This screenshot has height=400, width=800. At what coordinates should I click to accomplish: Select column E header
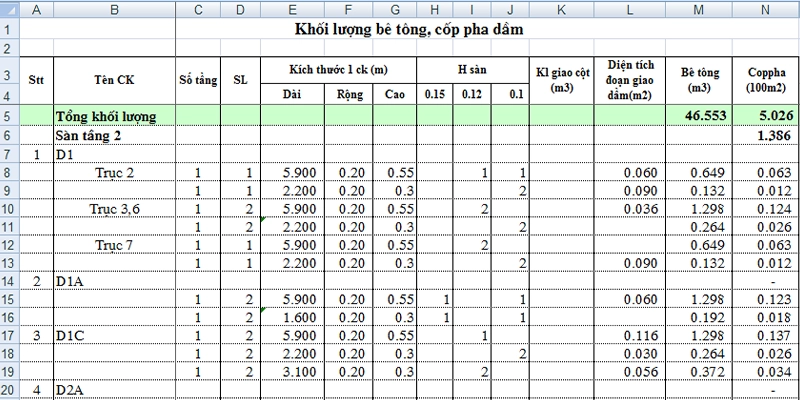pos(292,10)
